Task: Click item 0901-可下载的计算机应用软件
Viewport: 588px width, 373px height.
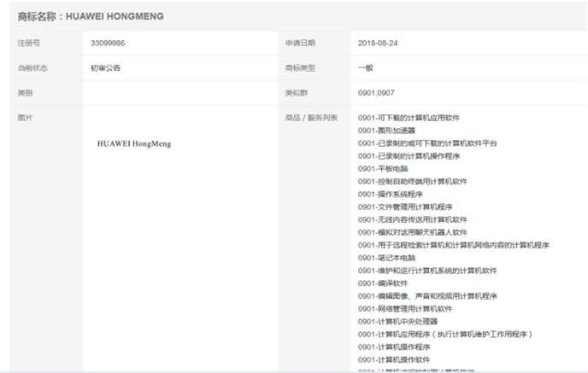Action: point(409,118)
